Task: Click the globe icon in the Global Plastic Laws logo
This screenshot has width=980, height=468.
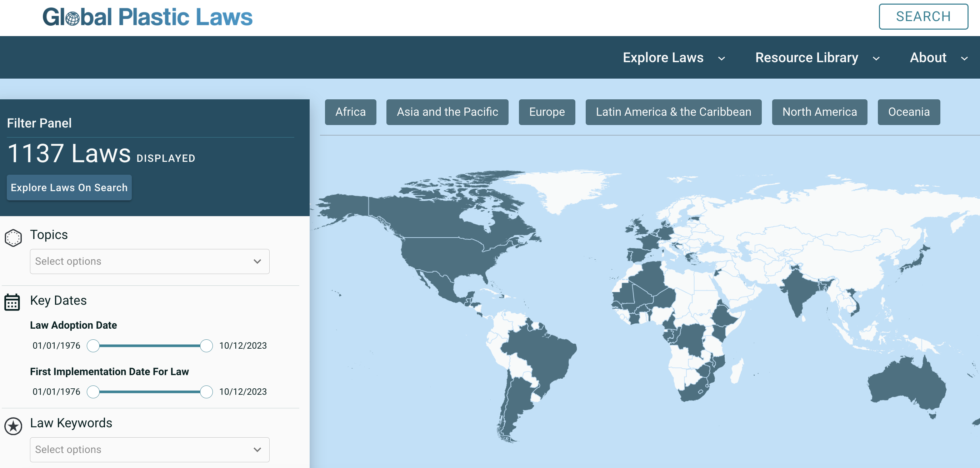Action: coord(72,18)
